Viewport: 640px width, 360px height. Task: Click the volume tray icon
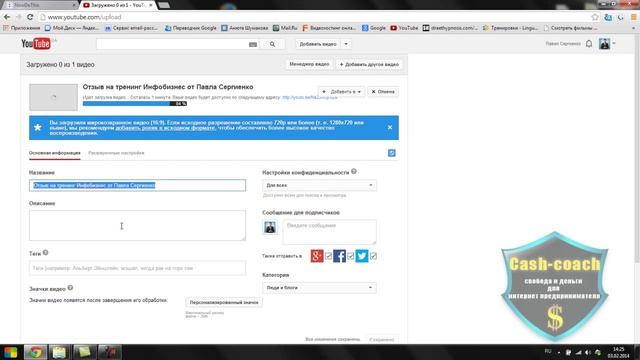pyautogui.click(x=588, y=352)
